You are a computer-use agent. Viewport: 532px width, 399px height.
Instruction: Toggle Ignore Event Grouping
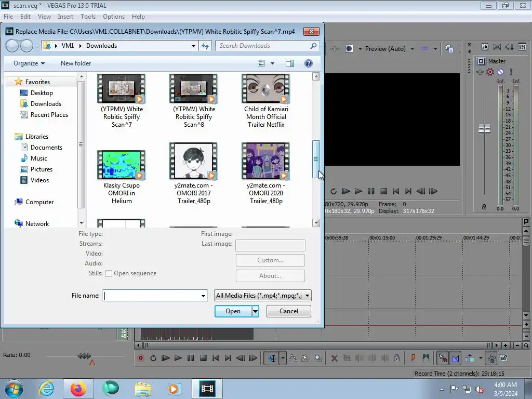[504, 358]
